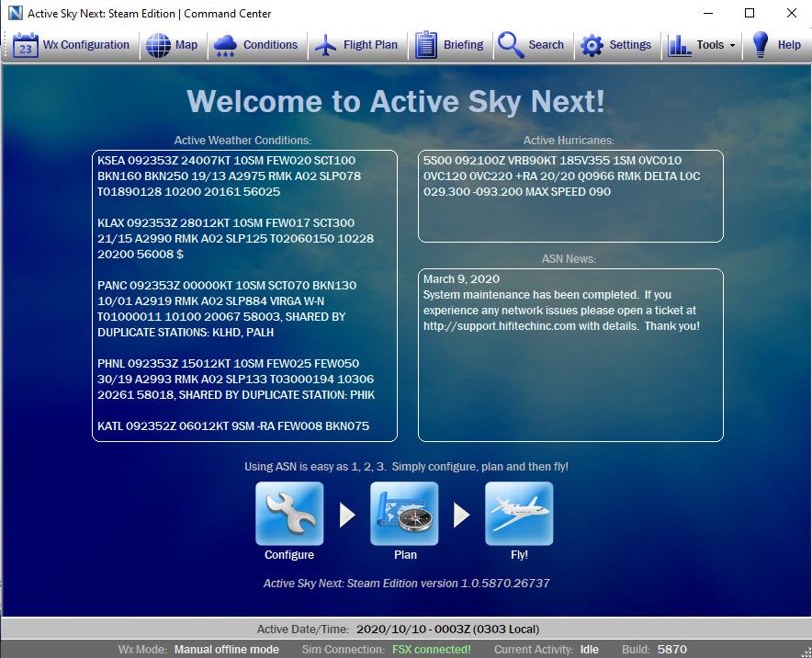Screen dimensions: 812x658
Task: Select the Conditions toolbar label
Action: [x=270, y=44]
